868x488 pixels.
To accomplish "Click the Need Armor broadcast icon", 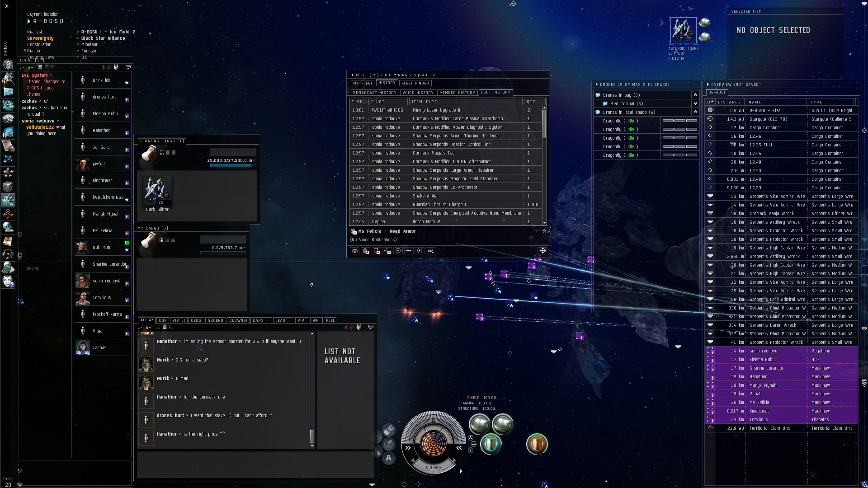I will click(x=365, y=251).
